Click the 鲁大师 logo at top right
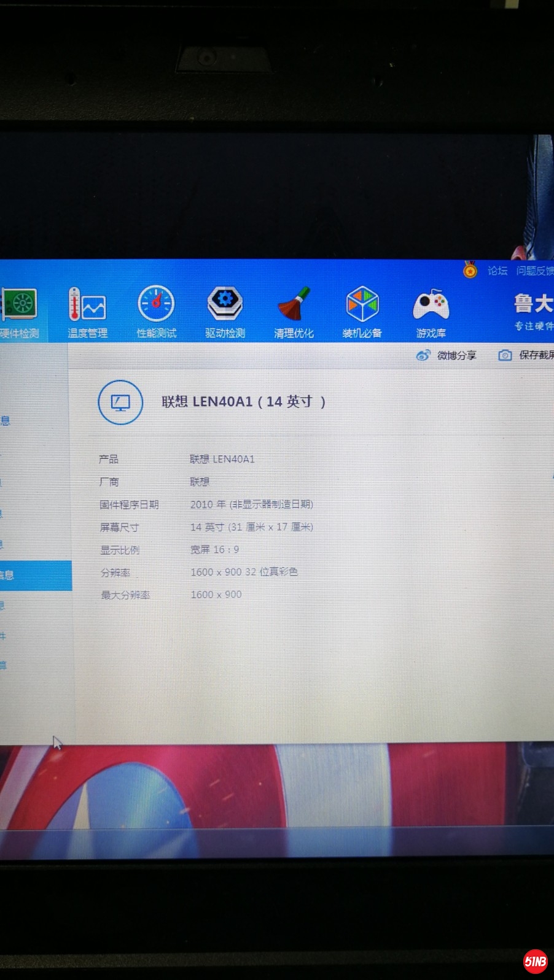554x980 pixels. 533,310
